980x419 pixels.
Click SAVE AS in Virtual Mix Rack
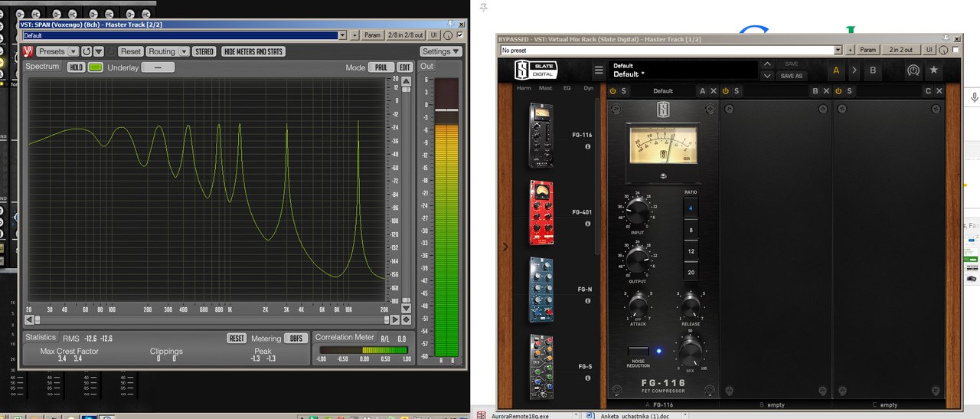792,76
